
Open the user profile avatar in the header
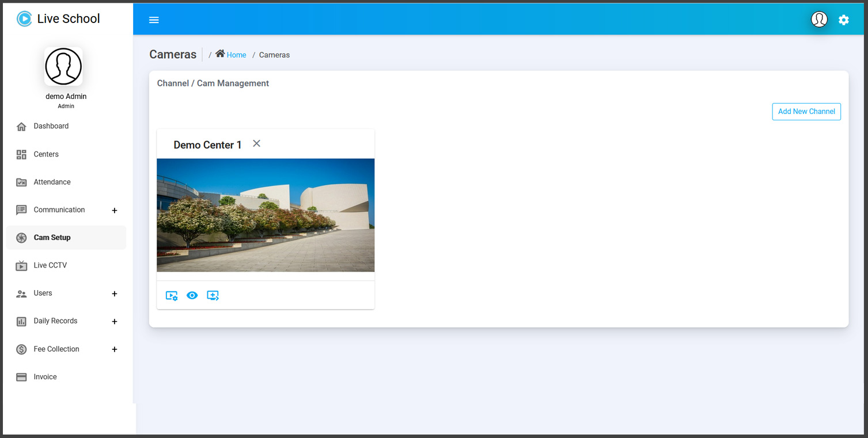[x=819, y=20]
